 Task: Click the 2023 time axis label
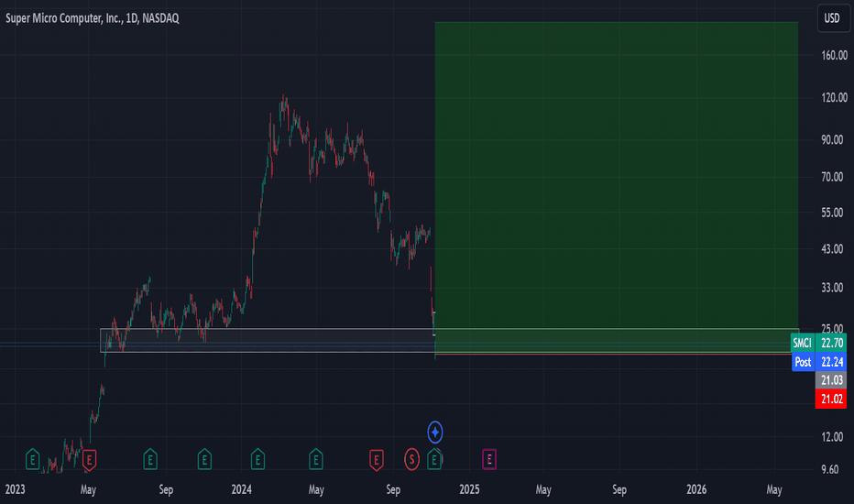point(16,489)
